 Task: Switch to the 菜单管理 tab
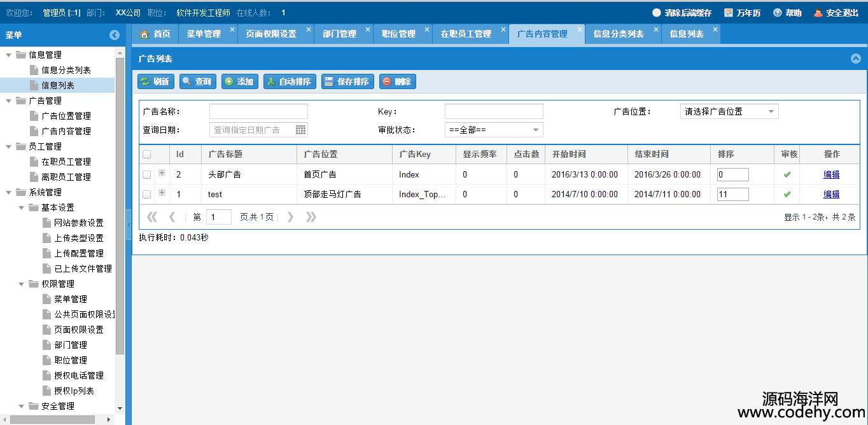[x=204, y=34]
